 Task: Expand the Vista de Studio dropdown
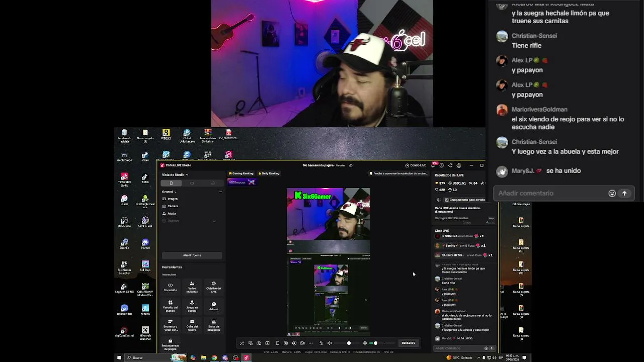pyautogui.click(x=175, y=174)
